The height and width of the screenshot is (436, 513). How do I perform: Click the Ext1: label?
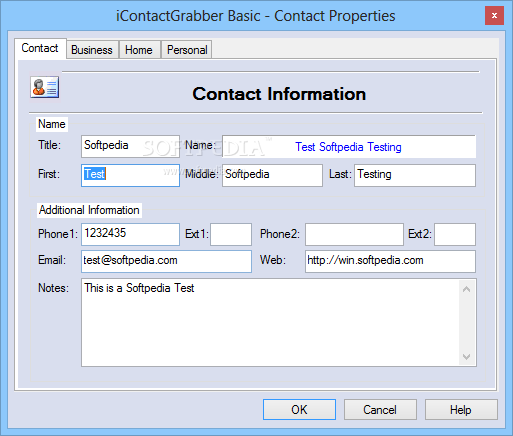197,234
